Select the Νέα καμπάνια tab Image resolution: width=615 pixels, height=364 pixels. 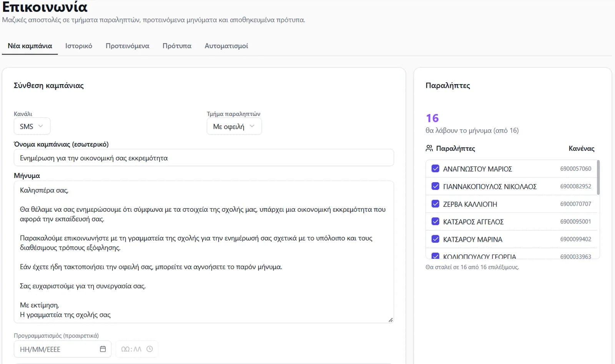click(30, 46)
